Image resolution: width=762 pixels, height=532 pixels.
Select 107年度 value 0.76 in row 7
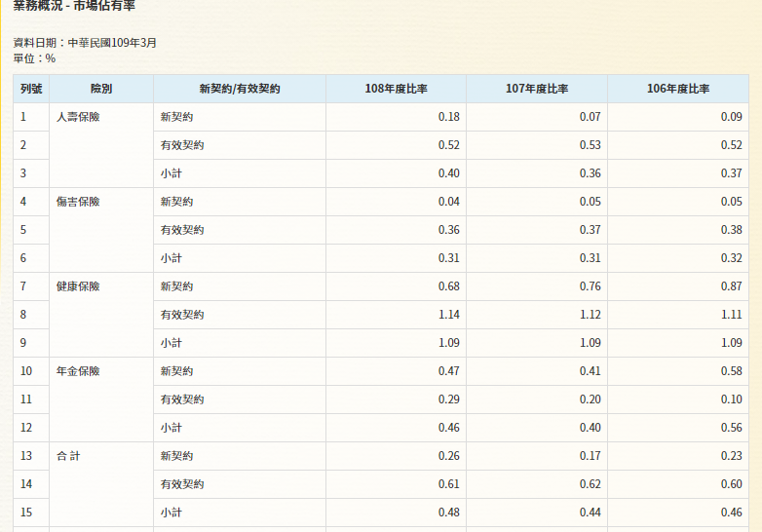point(590,286)
